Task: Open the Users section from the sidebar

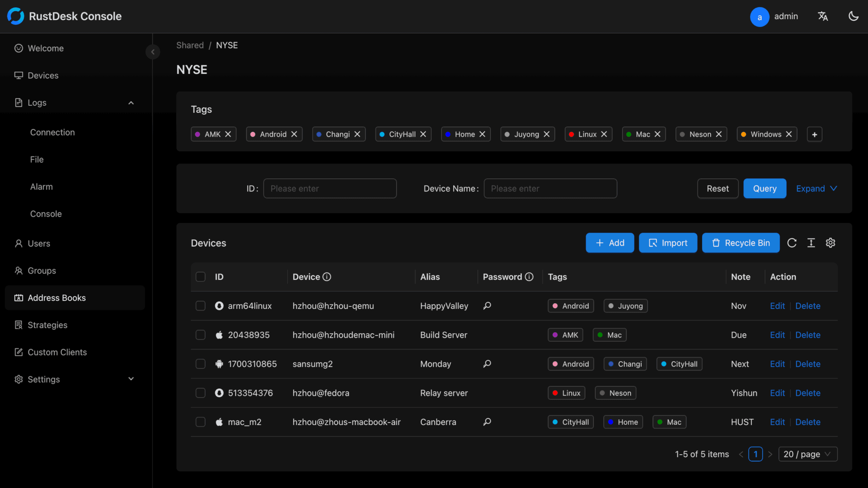Action: click(x=40, y=243)
